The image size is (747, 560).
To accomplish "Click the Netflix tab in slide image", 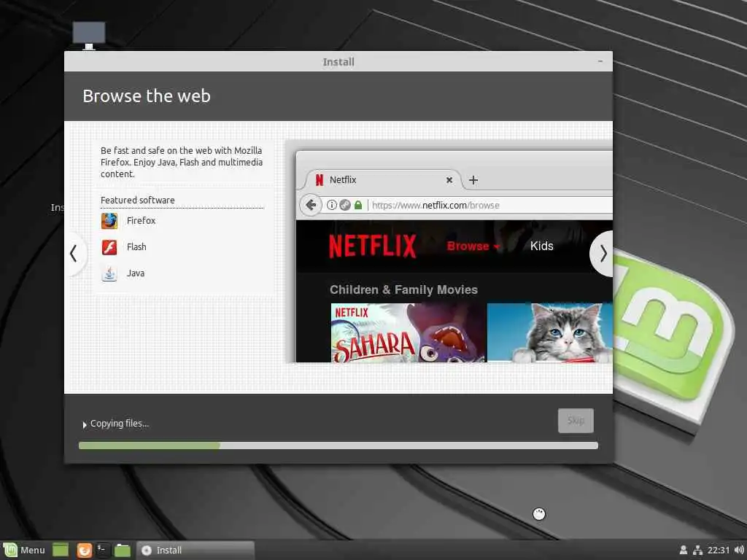I will pos(382,180).
